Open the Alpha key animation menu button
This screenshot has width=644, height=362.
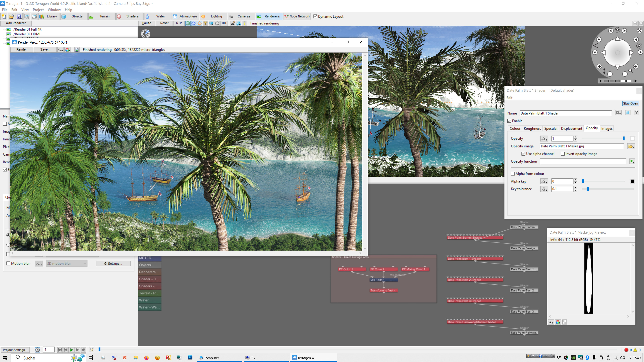coord(544,181)
